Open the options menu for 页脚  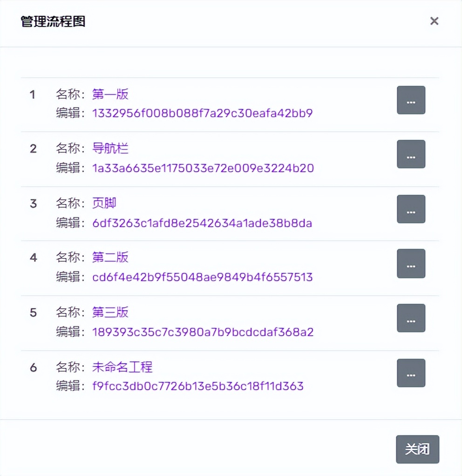point(411,209)
